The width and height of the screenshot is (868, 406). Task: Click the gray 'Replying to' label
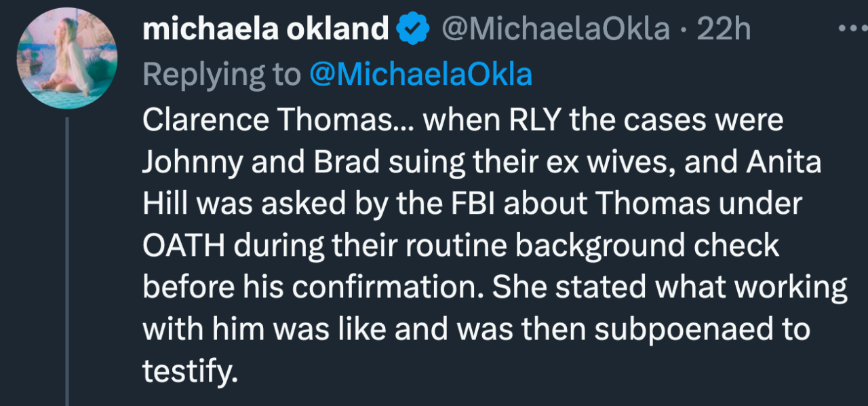[x=221, y=75]
